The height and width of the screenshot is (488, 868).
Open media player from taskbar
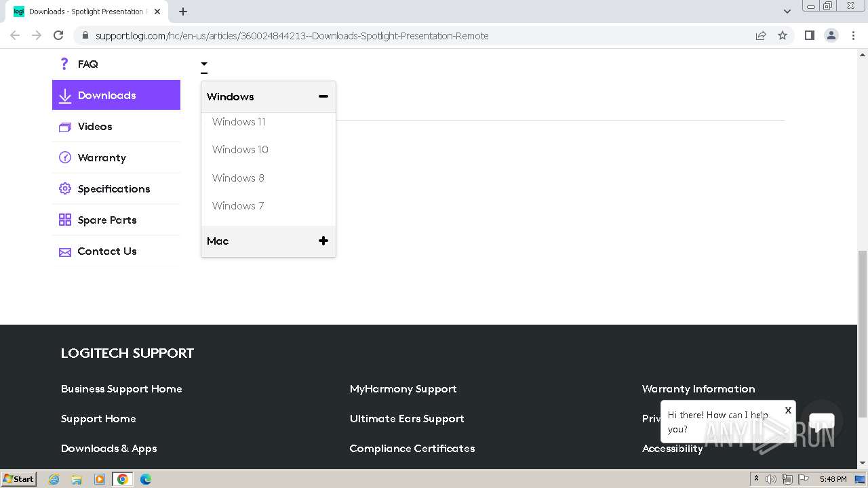point(100,479)
